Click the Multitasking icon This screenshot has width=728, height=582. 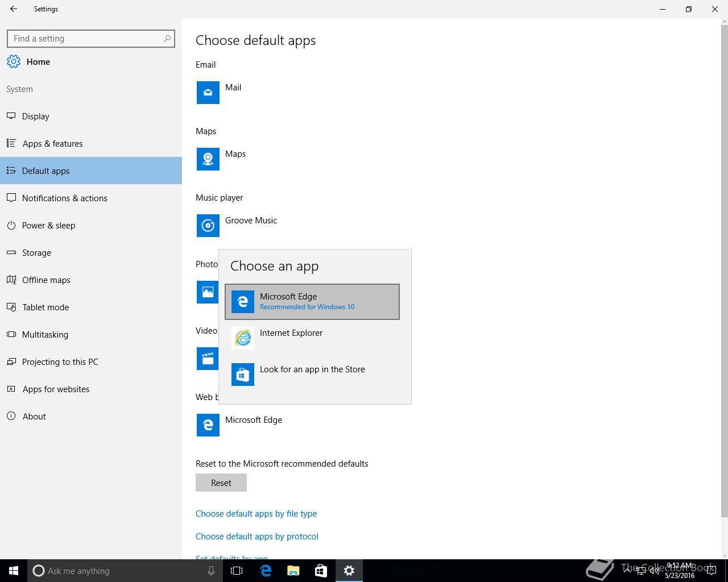coord(11,334)
